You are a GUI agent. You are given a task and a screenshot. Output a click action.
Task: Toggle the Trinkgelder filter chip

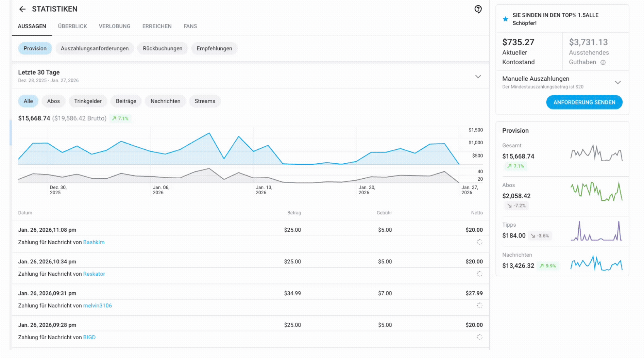pyautogui.click(x=88, y=101)
